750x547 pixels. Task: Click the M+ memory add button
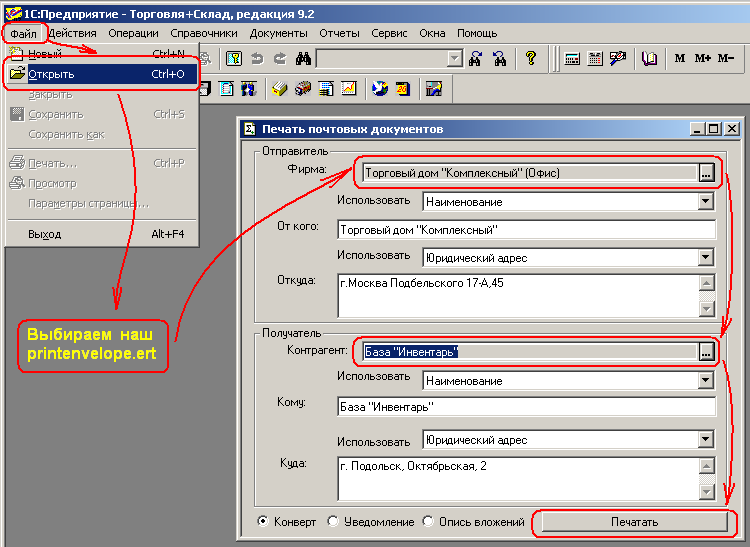point(703,58)
